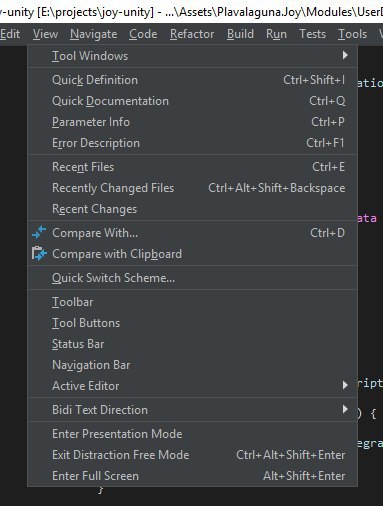Screen dimensions: 383x506
Task: Choose Recently Changed Files entry
Action: [192, 188]
